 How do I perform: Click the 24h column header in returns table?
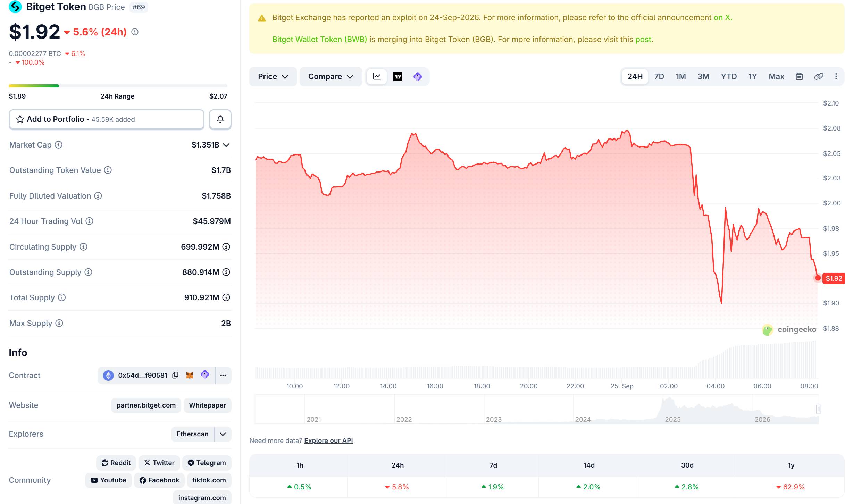pos(398,465)
